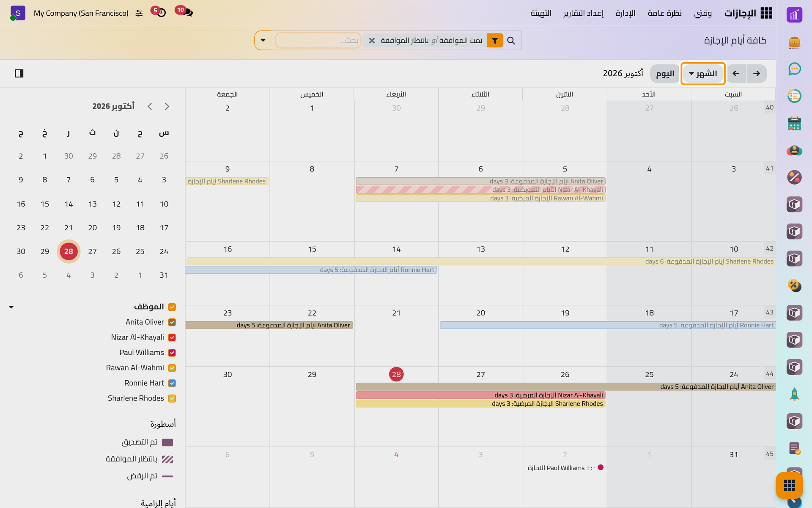Uncheck the Rawan Al-Wahmi employee filter

172,368
